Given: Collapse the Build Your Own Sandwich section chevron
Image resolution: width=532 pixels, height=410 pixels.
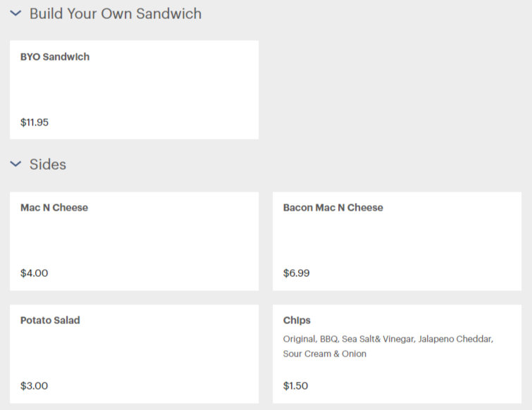Looking at the screenshot, I should click(x=16, y=13).
